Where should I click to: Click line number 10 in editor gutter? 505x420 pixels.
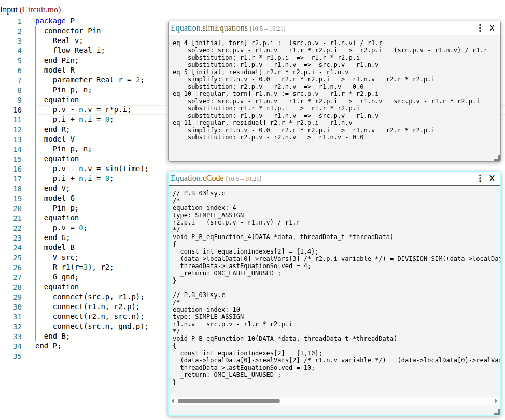18,110
